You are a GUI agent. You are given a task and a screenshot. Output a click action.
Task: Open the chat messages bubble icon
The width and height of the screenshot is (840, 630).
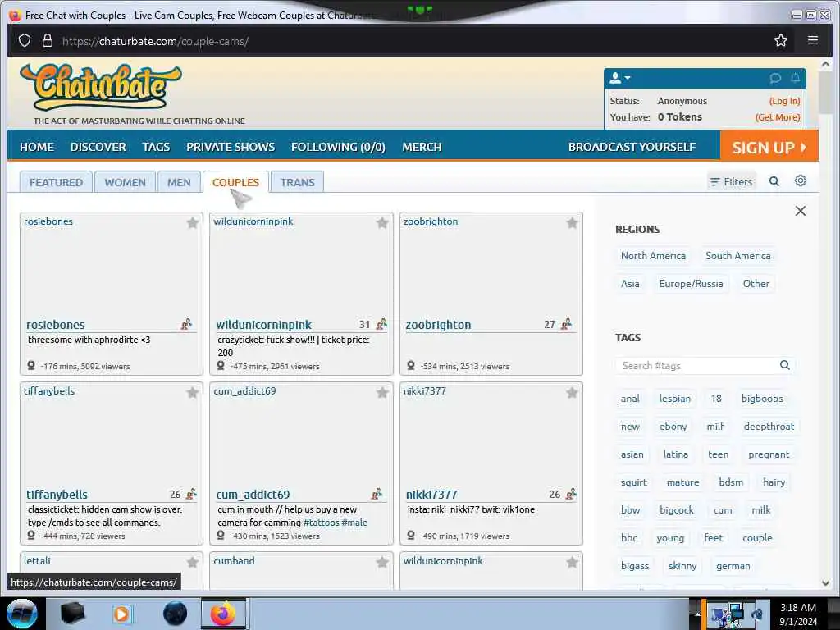tap(775, 78)
